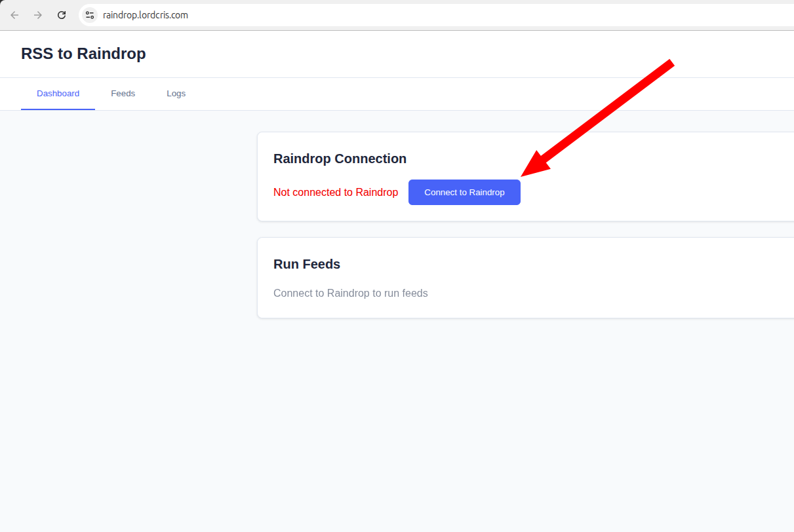The image size is (794, 532).
Task: Click the "RSS to Raindrop" page title
Action: [83, 53]
